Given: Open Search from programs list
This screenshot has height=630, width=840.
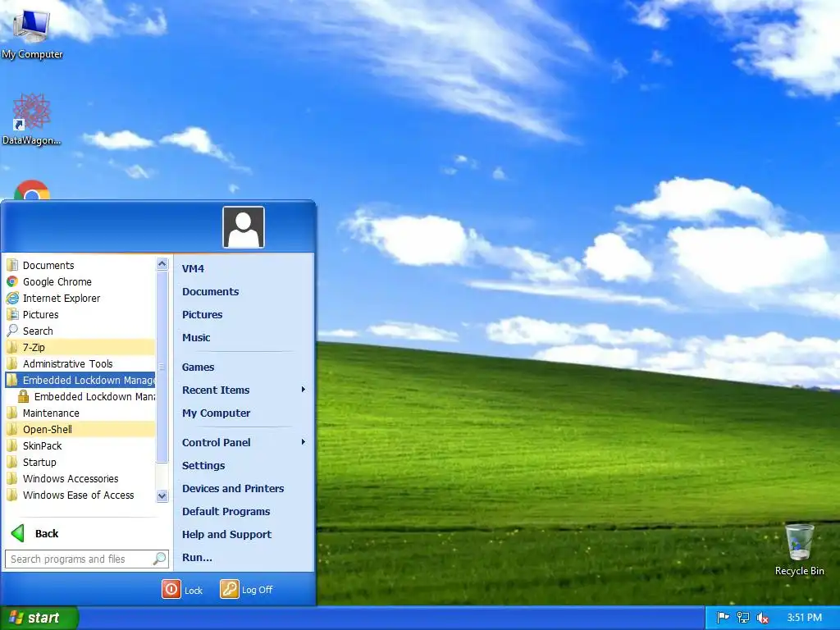Looking at the screenshot, I should (80, 331).
